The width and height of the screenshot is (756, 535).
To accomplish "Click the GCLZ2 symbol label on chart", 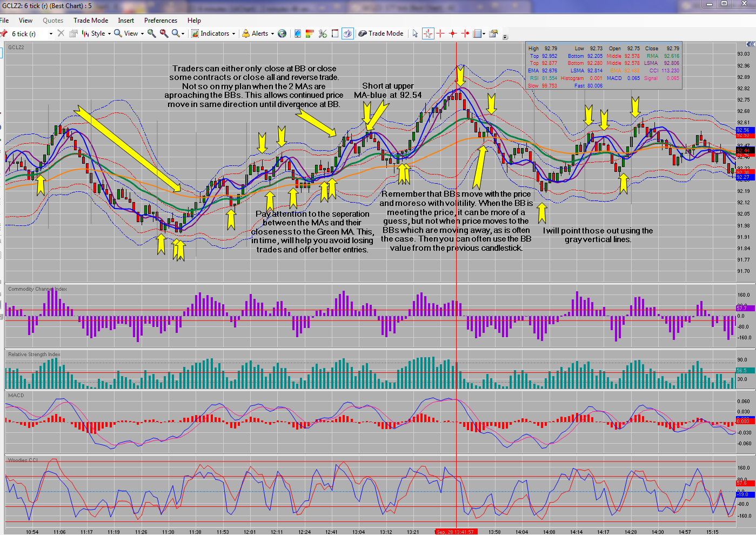I will click(16, 48).
